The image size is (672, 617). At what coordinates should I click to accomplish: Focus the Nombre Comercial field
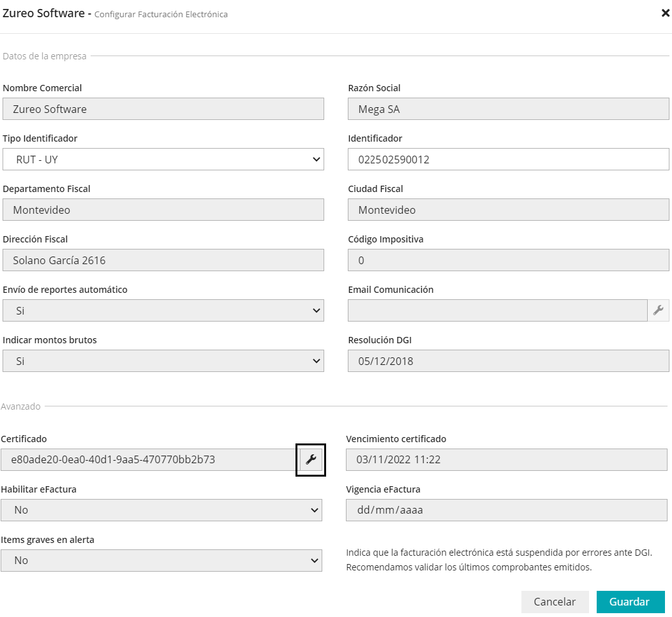[163, 109]
